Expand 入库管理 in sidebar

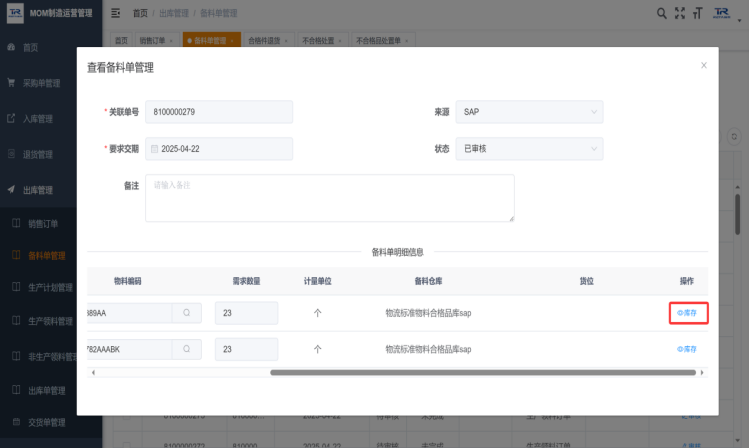coord(38,118)
